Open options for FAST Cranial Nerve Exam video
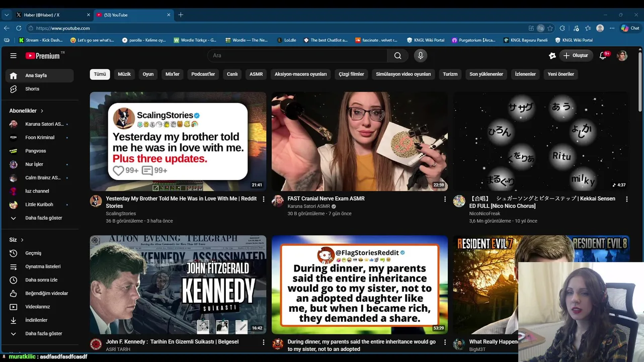This screenshot has height=362, width=644. tap(445, 199)
